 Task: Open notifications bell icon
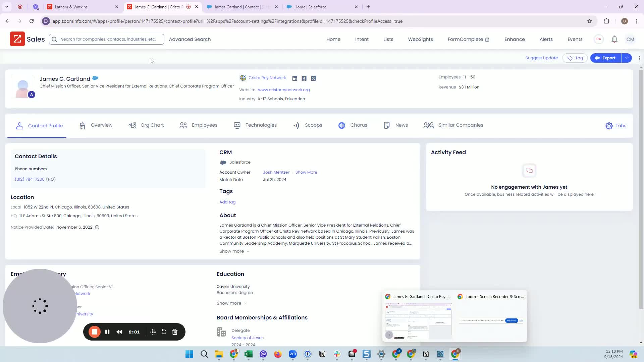(614, 39)
